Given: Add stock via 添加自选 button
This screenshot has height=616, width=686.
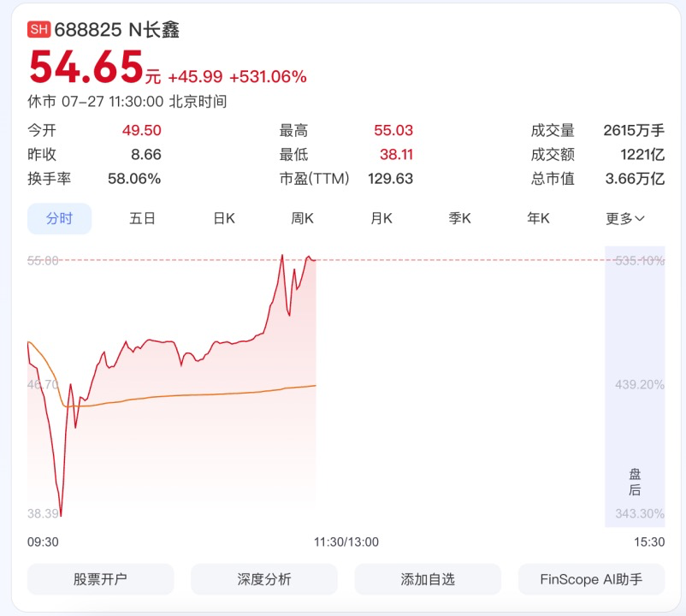Looking at the screenshot, I should (x=428, y=579).
